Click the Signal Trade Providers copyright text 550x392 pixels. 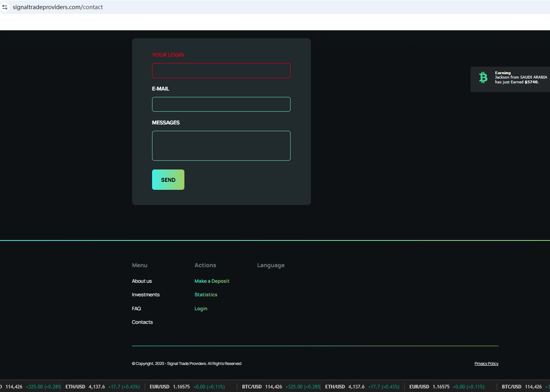tap(186, 364)
